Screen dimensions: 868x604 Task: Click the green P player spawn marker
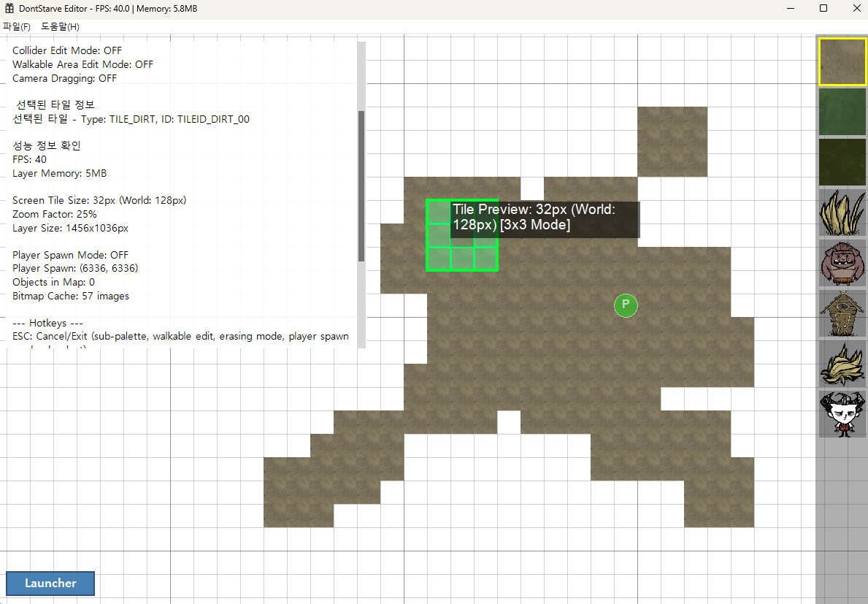(626, 305)
